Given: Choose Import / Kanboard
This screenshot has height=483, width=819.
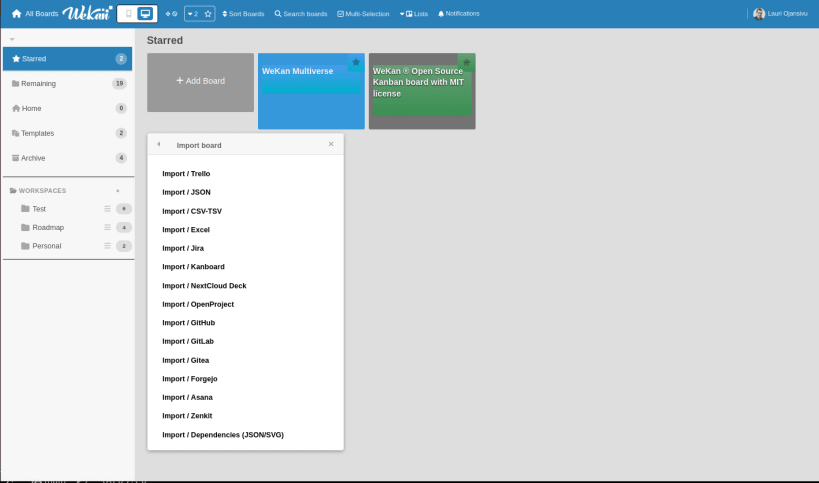Looking at the screenshot, I should pos(194,267).
